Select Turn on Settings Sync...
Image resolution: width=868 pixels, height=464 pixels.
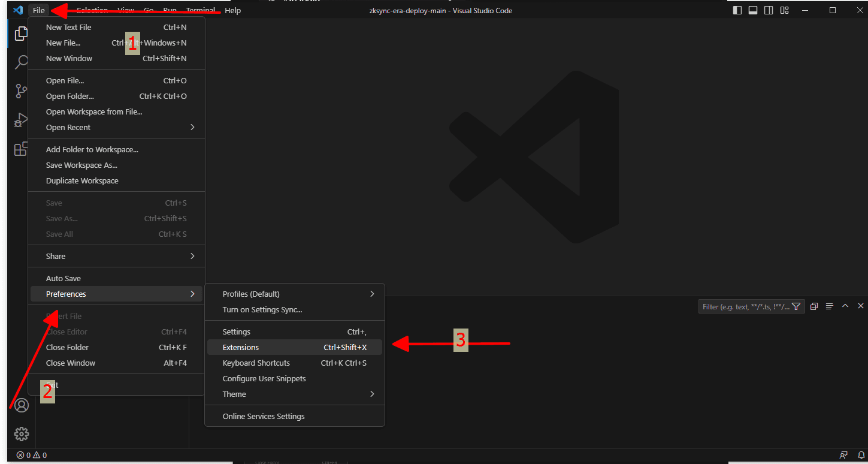tap(295, 309)
